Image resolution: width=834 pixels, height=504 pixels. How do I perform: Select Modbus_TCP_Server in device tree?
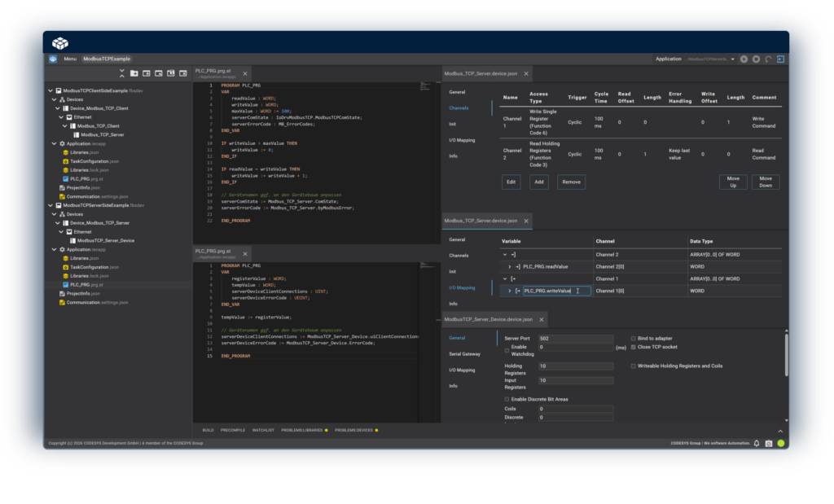(x=102, y=134)
